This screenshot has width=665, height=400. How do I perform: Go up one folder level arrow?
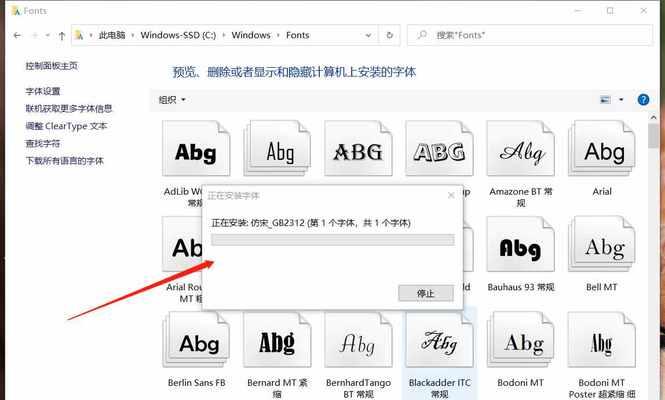pyautogui.click(x=62, y=36)
